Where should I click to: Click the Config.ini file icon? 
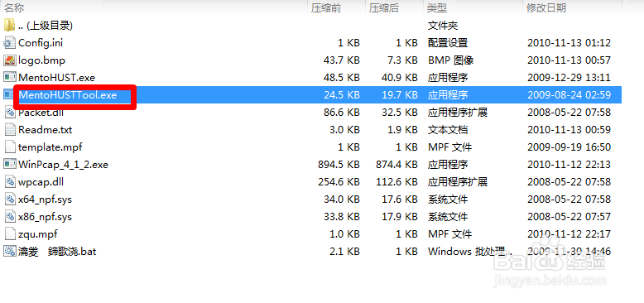[9, 43]
